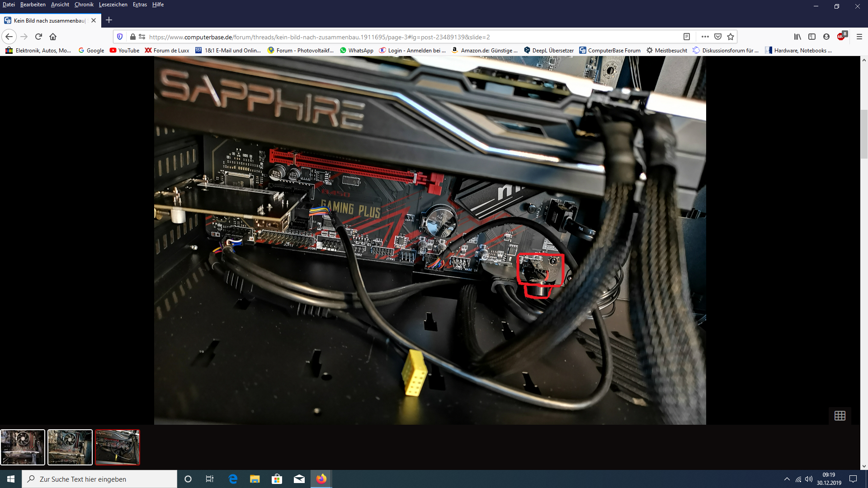This screenshot has width=868, height=488.
Task: Open Firefox account icon
Action: (826, 37)
